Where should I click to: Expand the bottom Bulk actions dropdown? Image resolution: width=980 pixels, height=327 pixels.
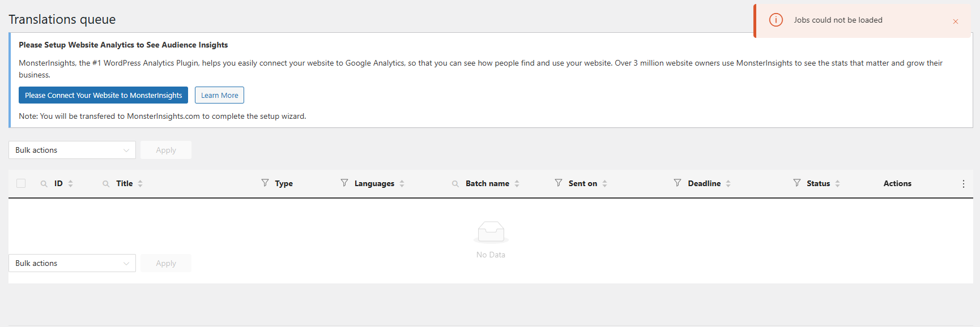tap(72, 263)
